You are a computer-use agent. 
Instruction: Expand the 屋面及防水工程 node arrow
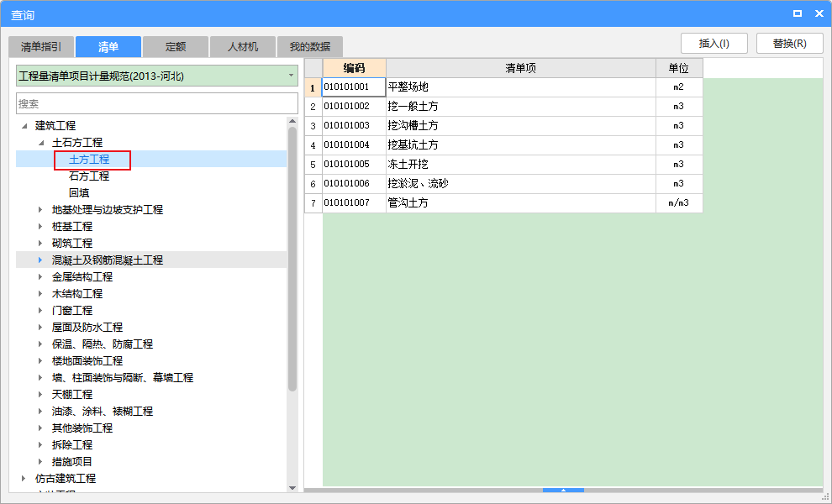click(x=40, y=328)
